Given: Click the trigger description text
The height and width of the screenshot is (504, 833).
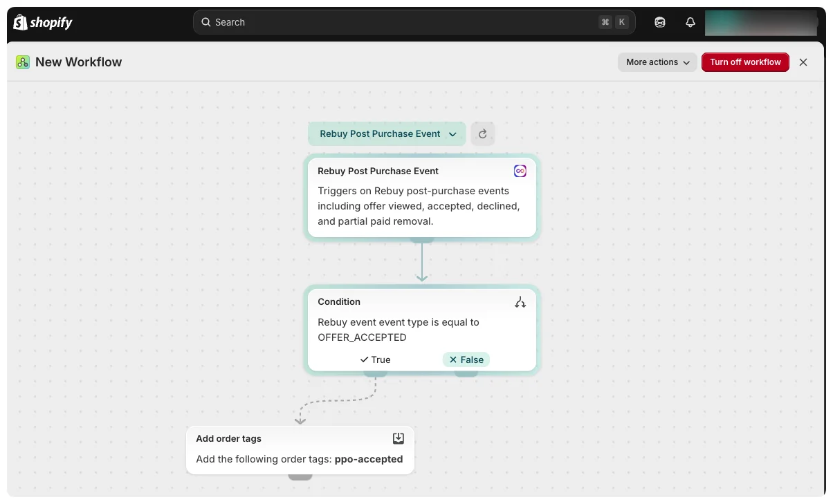Looking at the screenshot, I should [x=419, y=206].
